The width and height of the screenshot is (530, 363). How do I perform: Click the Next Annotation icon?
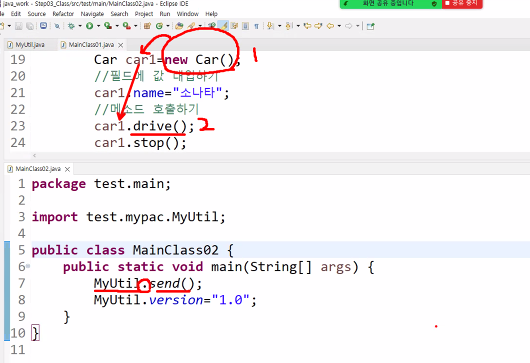pos(270,26)
